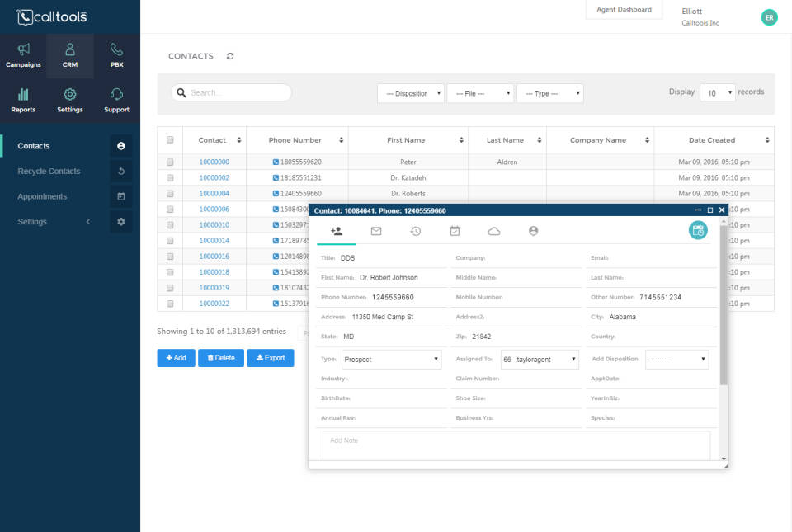
Task: Click the Agent Dashboard button
Action: (x=624, y=9)
